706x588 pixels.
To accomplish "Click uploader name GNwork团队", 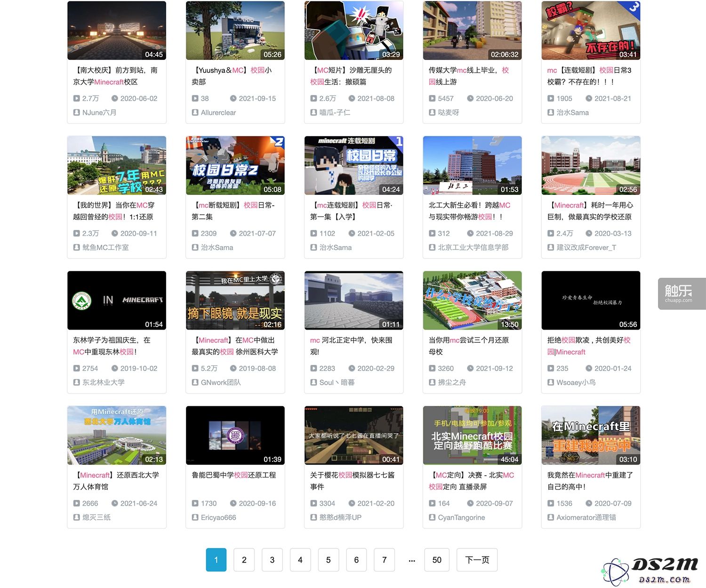I will click(221, 383).
